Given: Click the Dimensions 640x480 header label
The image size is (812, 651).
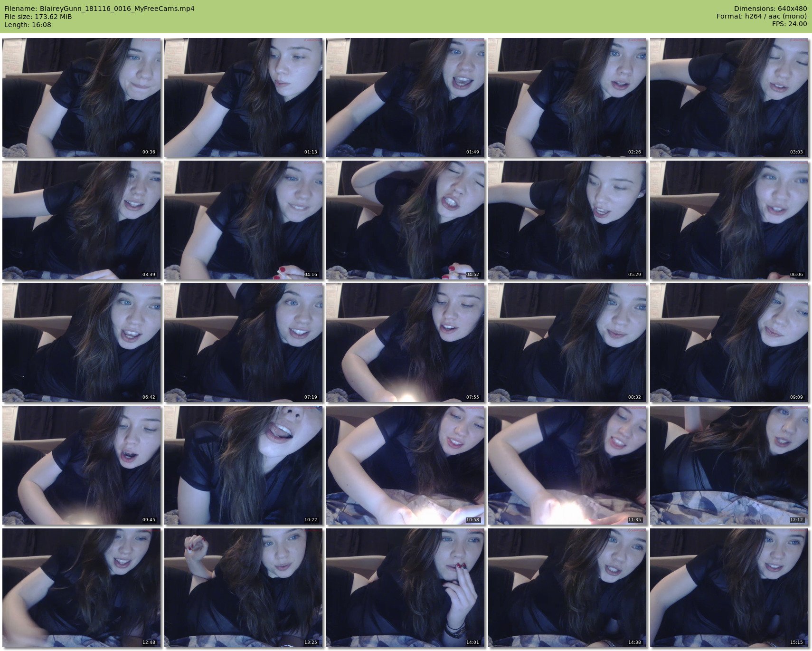Looking at the screenshot, I should click(x=770, y=9).
